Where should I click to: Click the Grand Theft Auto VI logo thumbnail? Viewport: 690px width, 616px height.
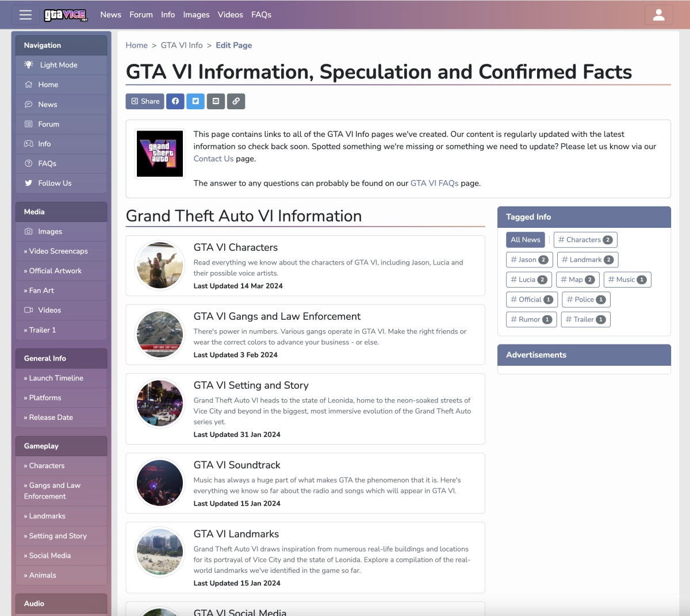160,154
